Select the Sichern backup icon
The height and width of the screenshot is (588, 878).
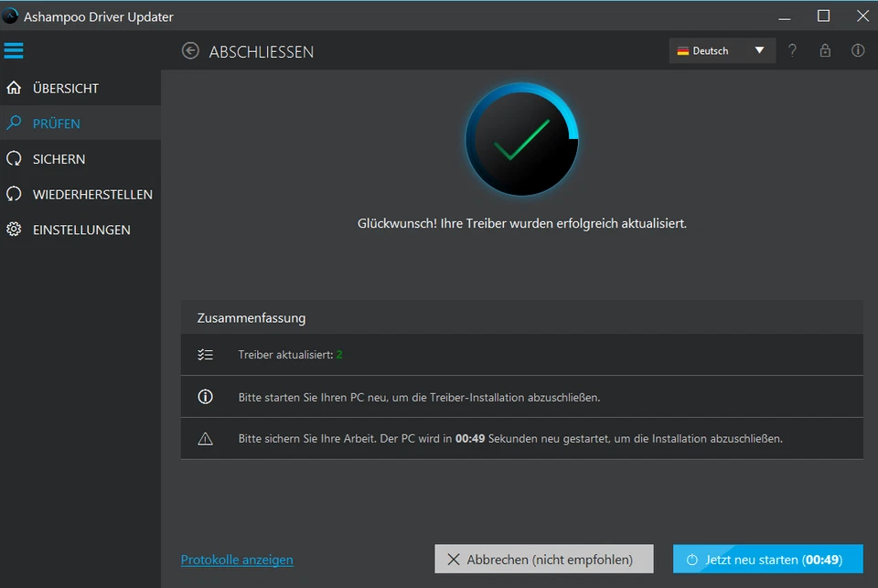(x=14, y=158)
